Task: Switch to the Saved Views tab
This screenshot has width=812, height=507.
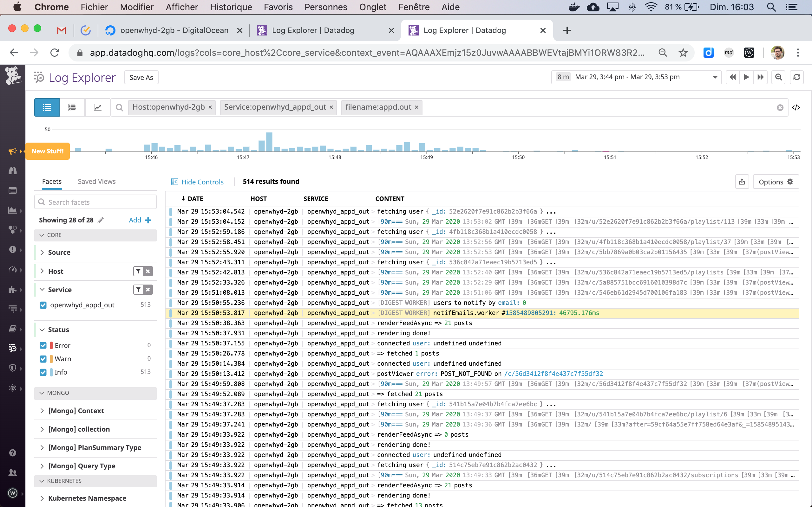Action: click(96, 181)
